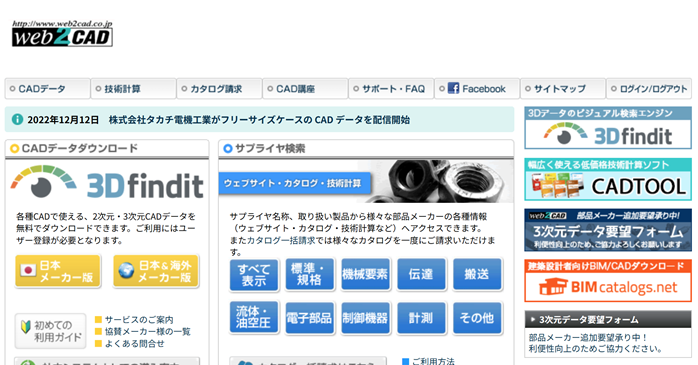Click the CADTOOL software banner
698x365 pixels.
pyautogui.click(x=608, y=179)
